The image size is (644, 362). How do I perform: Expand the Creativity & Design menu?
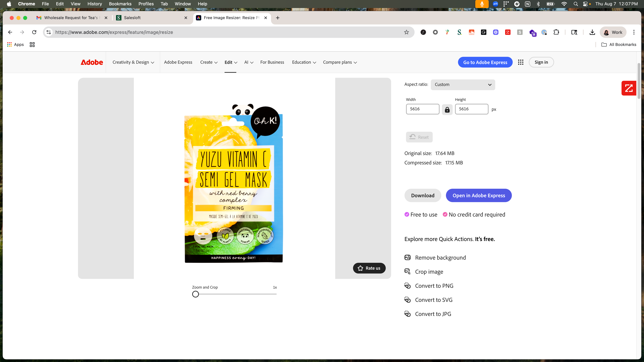click(x=133, y=62)
